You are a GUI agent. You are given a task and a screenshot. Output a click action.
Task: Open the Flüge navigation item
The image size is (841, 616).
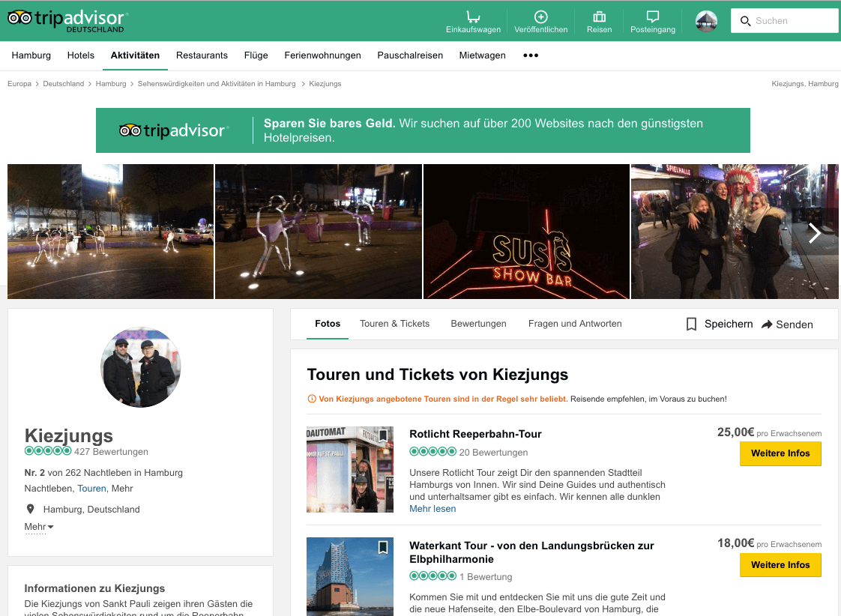(256, 55)
